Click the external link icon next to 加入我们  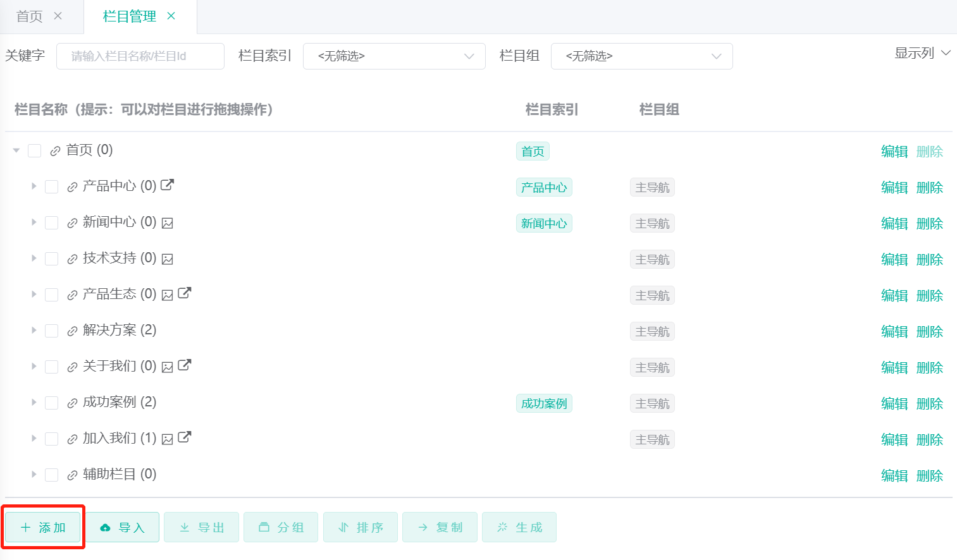point(183,437)
